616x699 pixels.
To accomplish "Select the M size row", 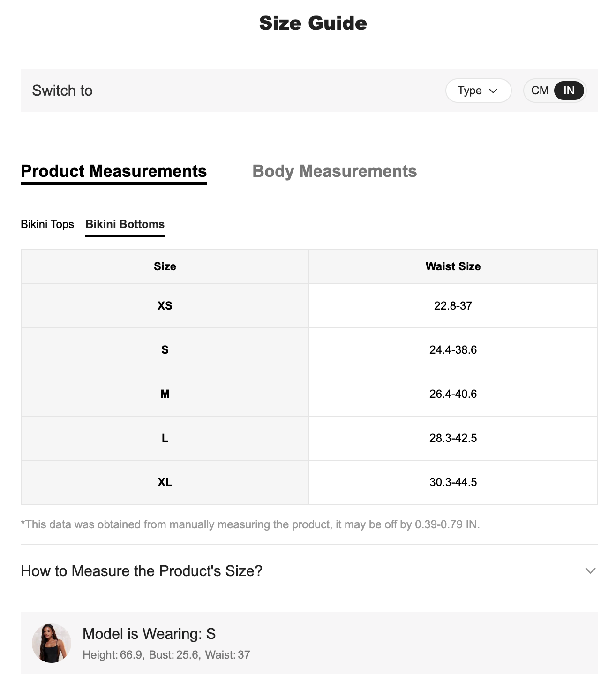I will coord(165,394).
